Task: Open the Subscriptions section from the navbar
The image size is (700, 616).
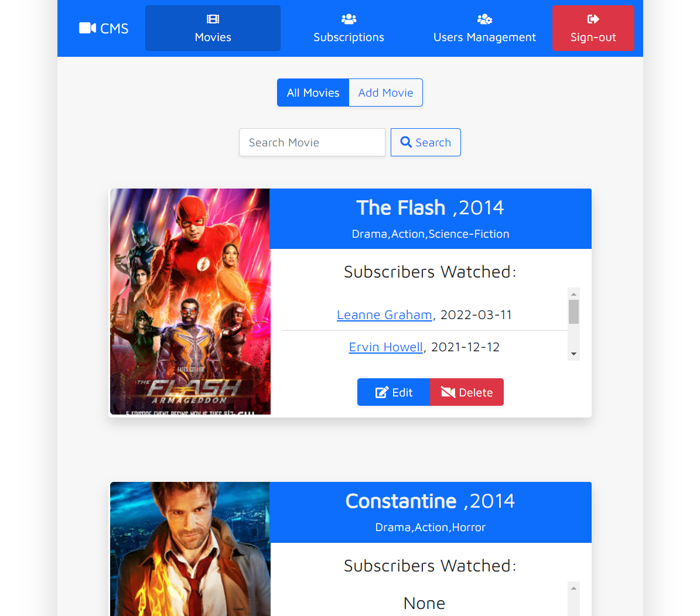Action: [x=348, y=28]
